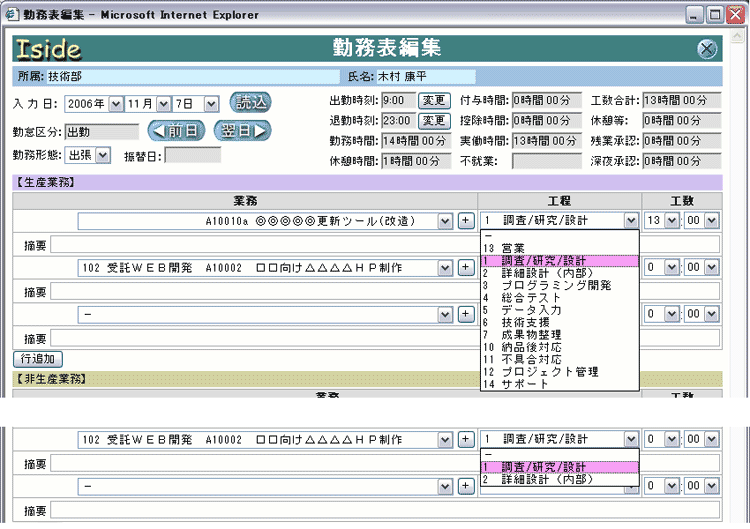750x529 pixels.
Task: Click the 【生産業務】 section header
Action: 367,183
